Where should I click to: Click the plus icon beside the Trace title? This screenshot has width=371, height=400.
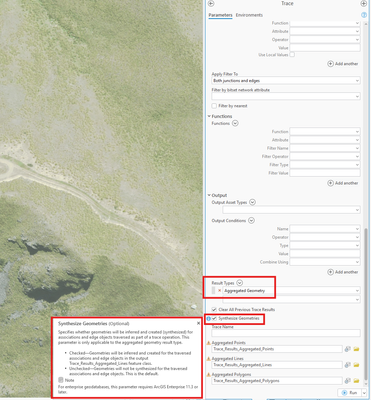tap(364, 4)
